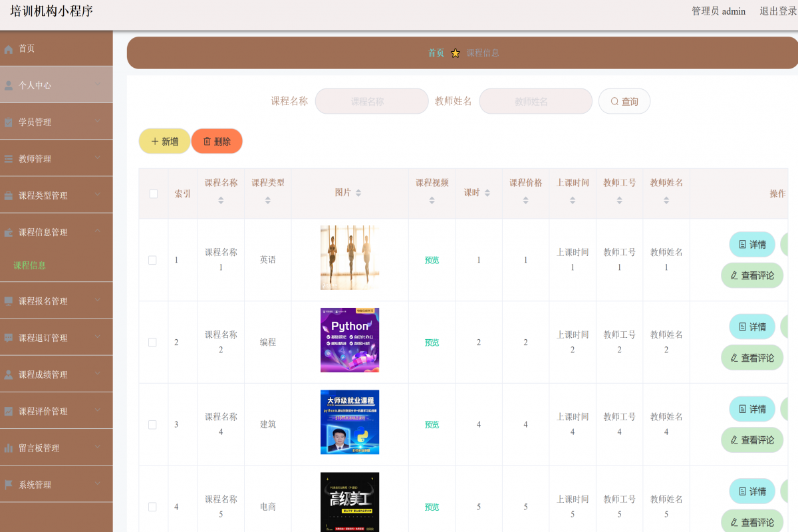
Task: Click the 新增 add button
Action: (x=164, y=141)
